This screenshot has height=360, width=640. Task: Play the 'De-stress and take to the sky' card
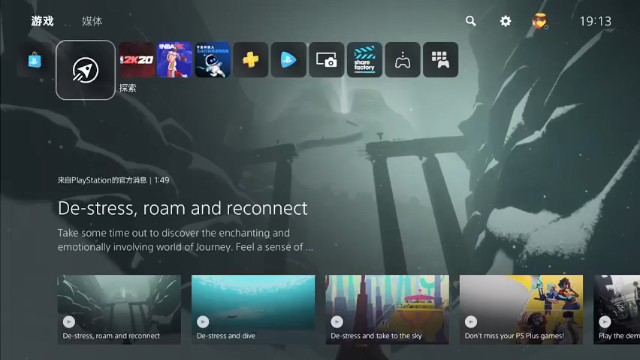click(387, 309)
